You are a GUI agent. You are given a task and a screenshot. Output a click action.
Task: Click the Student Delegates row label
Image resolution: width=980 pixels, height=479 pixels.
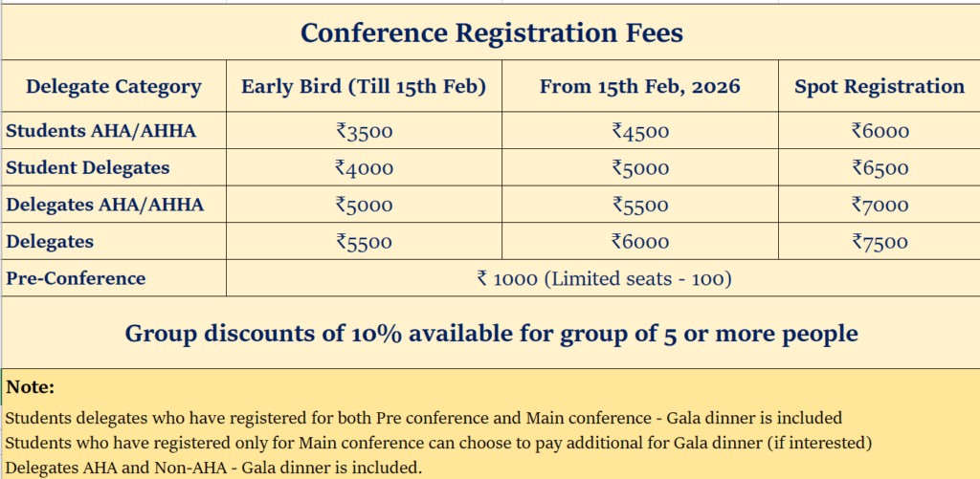88,167
